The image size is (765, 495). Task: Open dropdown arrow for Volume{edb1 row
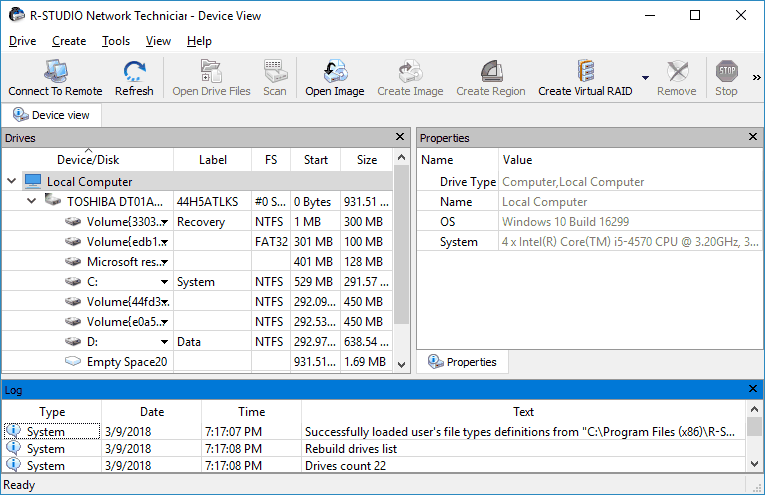(x=165, y=242)
